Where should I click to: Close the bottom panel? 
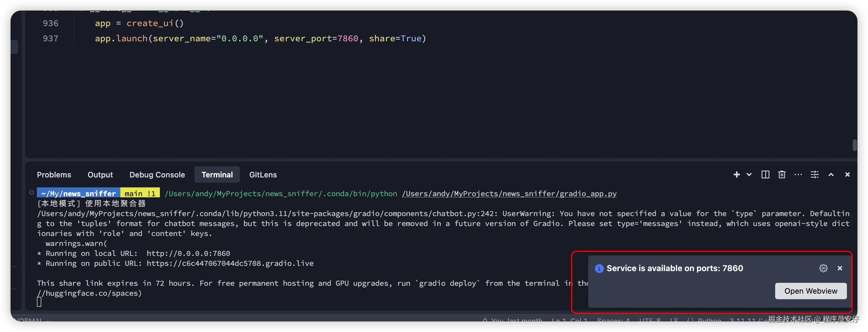click(847, 174)
